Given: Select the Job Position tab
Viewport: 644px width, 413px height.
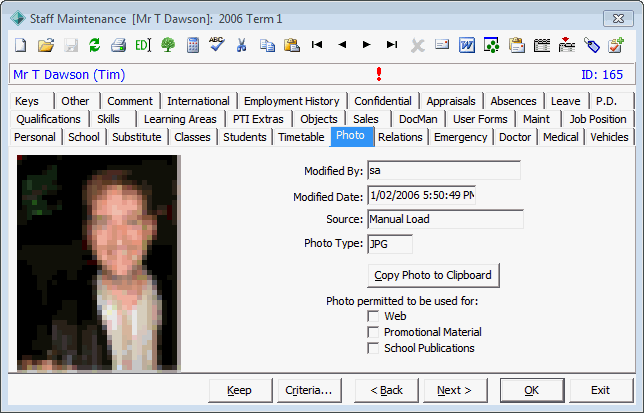Looking at the screenshot, I should (598, 119).
